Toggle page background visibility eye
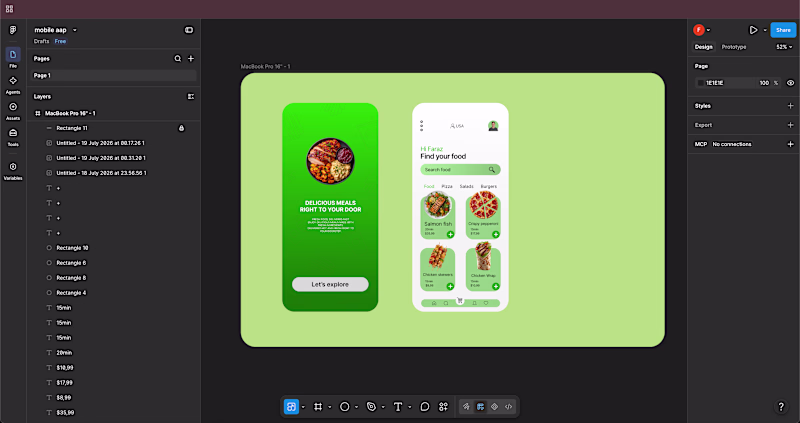Viewport: 800px width, 423px height. point(790,83)
